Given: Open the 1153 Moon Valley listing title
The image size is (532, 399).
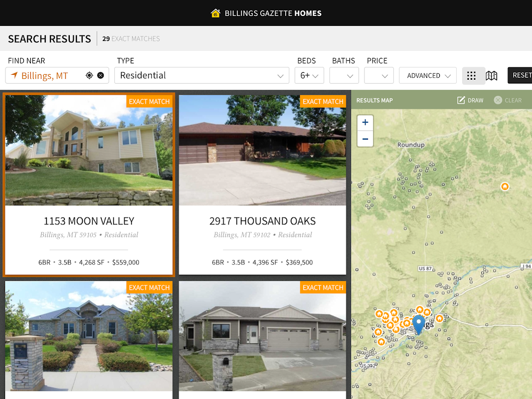Looking at the screenshot, I should (89, 221).
